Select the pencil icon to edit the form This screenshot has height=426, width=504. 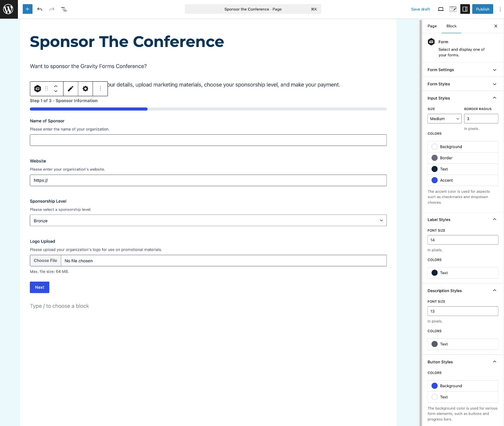coord(71,89)
